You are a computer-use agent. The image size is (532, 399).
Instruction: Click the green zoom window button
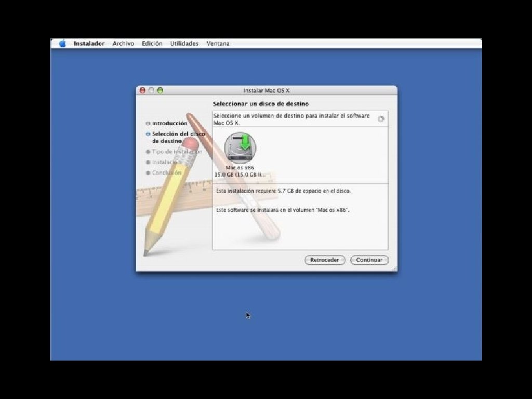coord(160,90)
